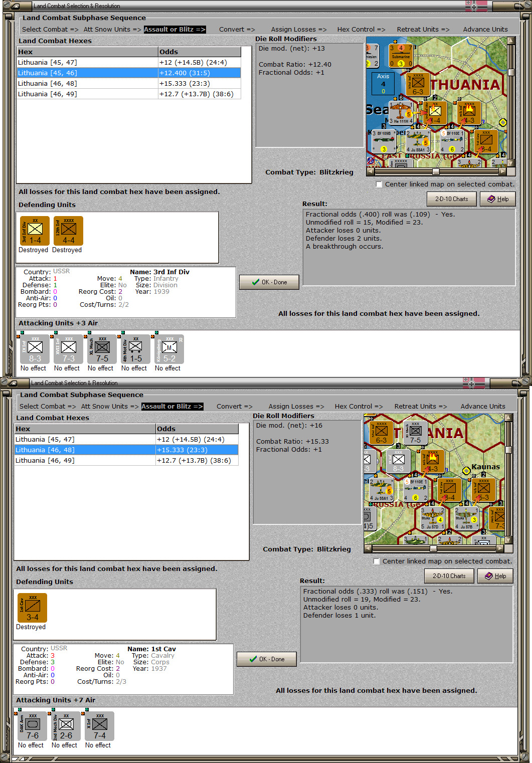Click upper map scroll-right arrow
532x763 pixels.
tap(503, 171)
